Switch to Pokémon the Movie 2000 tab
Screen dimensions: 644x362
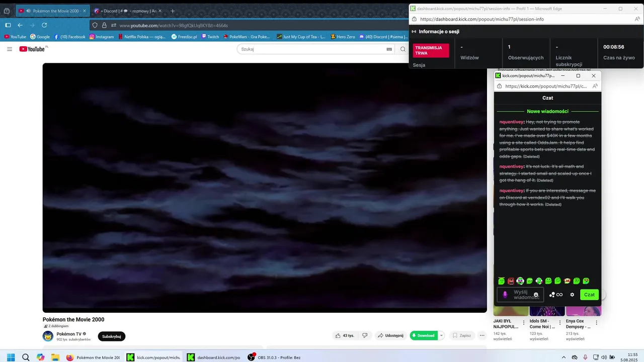point(52,11)
